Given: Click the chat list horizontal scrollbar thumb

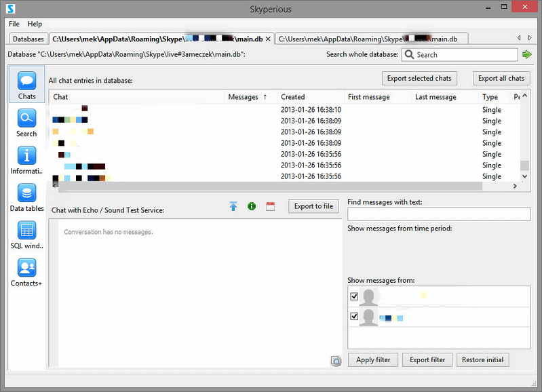Looking at the screenshot, I should [270, 186].
